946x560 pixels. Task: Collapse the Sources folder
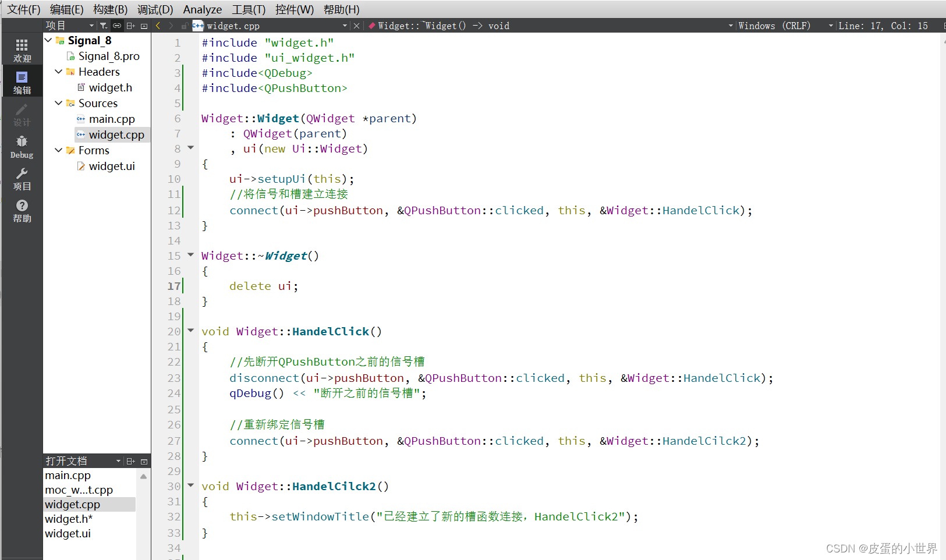(x=59, y=103)
